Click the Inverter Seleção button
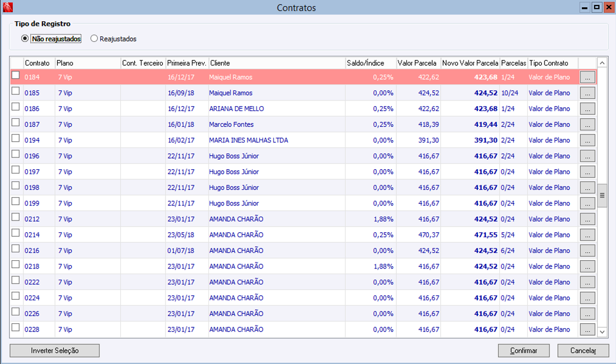 (55, 351)
